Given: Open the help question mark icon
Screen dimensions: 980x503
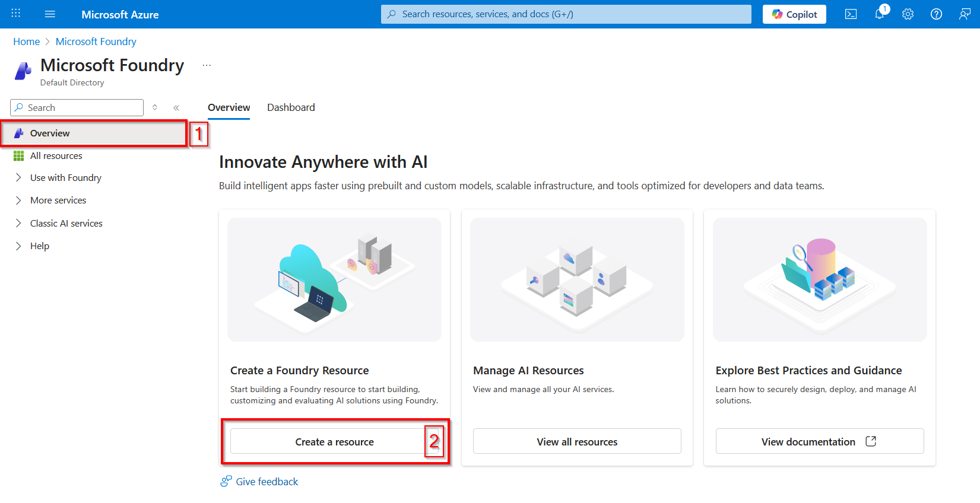Looking at the screenshot, I should coord(936,14).
